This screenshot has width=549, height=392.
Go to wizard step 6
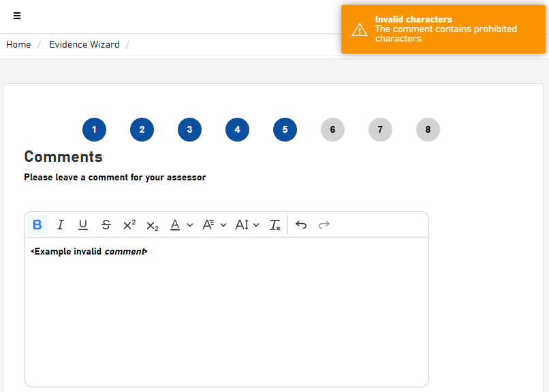click(x=332, y=129)
